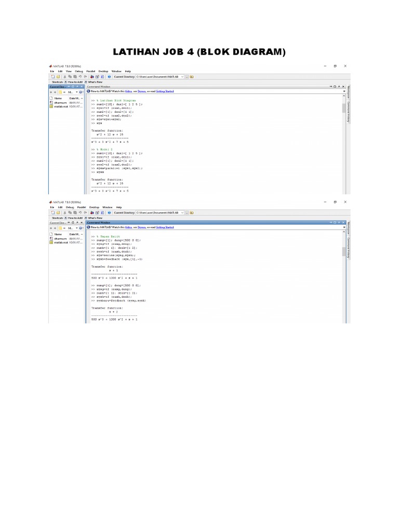Click Help question icon in Umpan Balik window
Viewport: 399px width, 532px height.
click(109, 212)
